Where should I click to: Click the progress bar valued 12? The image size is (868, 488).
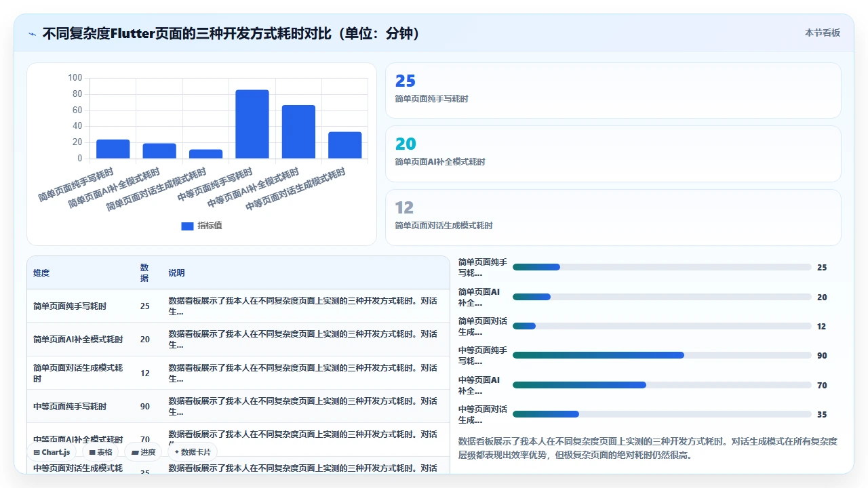click(662, 326)
